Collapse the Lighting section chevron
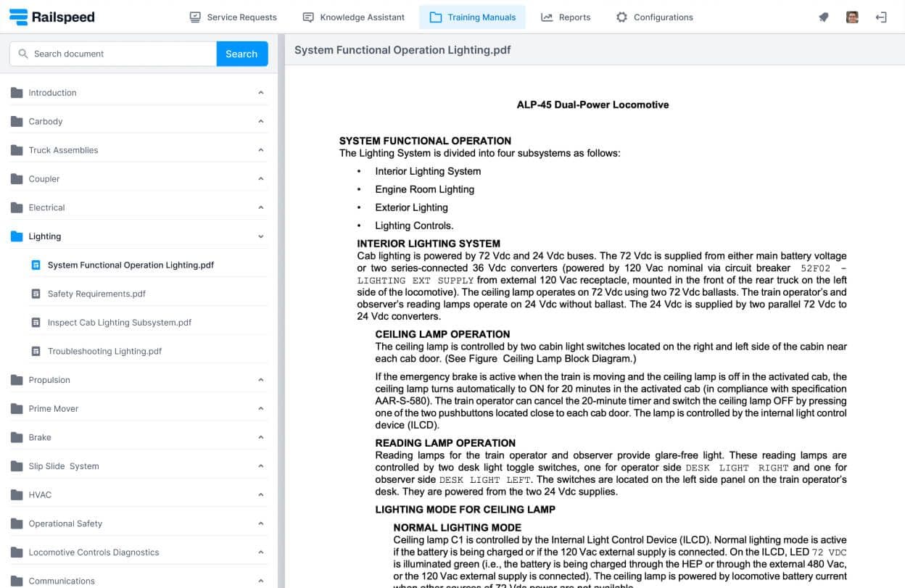 [261, 236]
